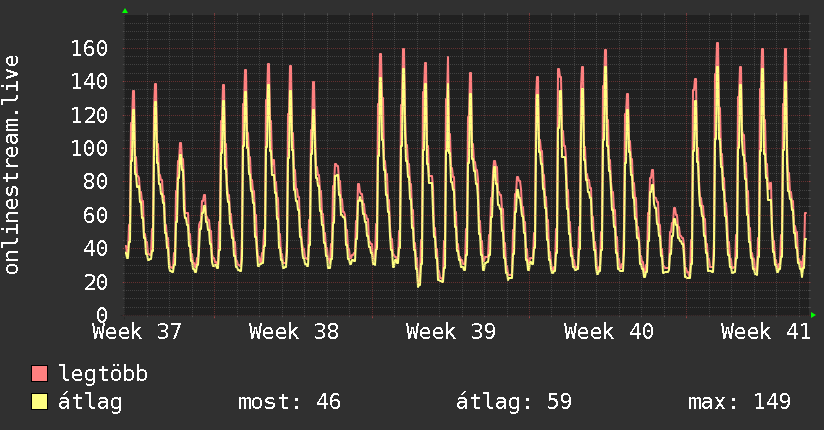Screen dimensions: 824x430
Task: Click the 'átlag: 59' average value
Action: [x=513, y=402]
